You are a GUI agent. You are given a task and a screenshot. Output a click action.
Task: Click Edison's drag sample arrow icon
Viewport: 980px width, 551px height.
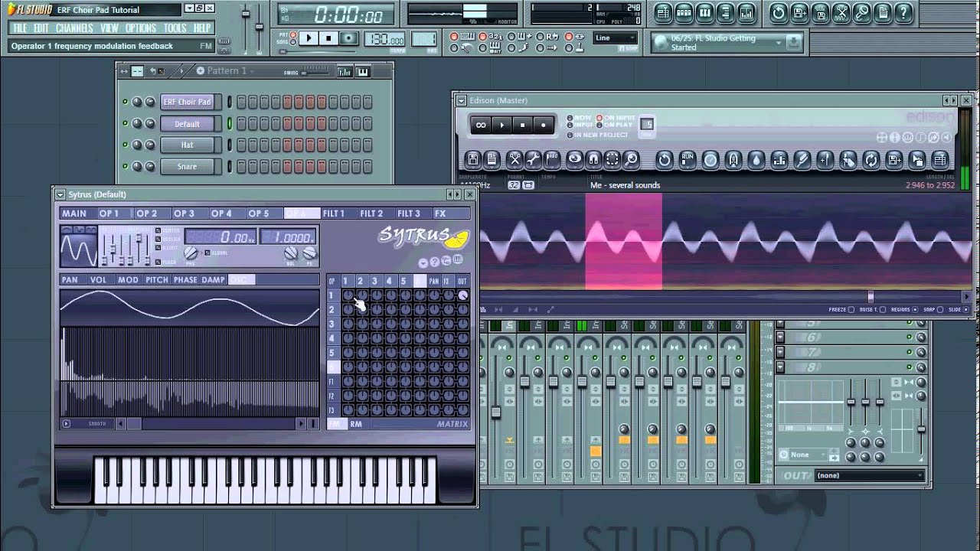click(x=917, y=159)
